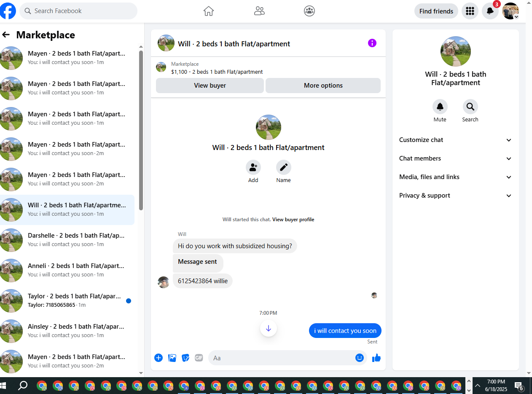532x394 pixels.
Task: Open the Groups icon in top navigation
Action: coord(309,11)
